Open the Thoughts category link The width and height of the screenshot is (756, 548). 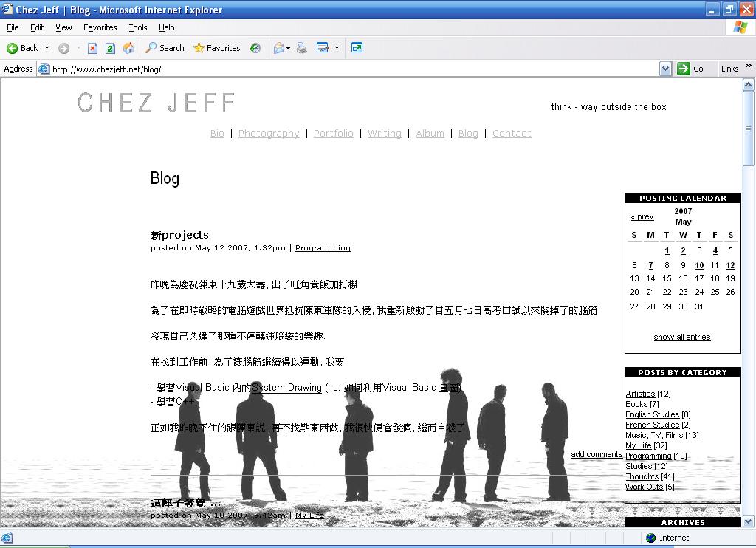(642, 476)
